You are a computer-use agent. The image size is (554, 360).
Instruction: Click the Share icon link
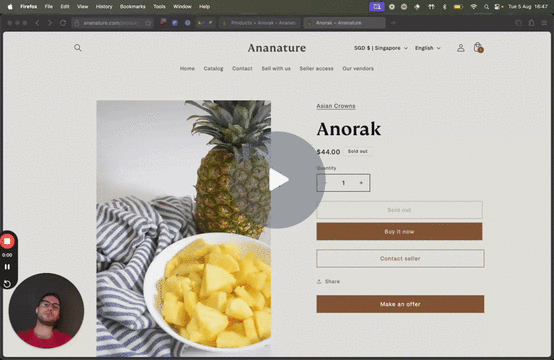tap(328, 282)
